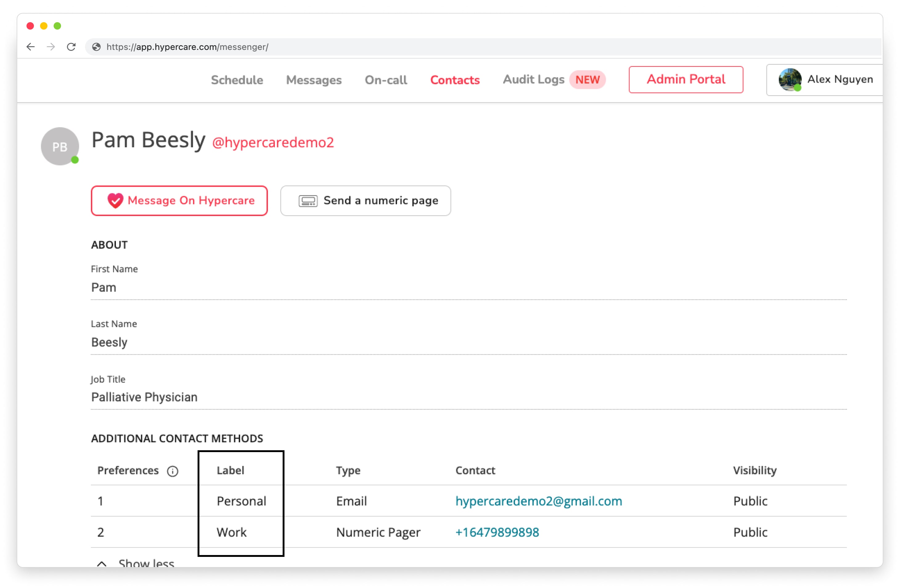Click the First Name value Pam

pos(104,288)
